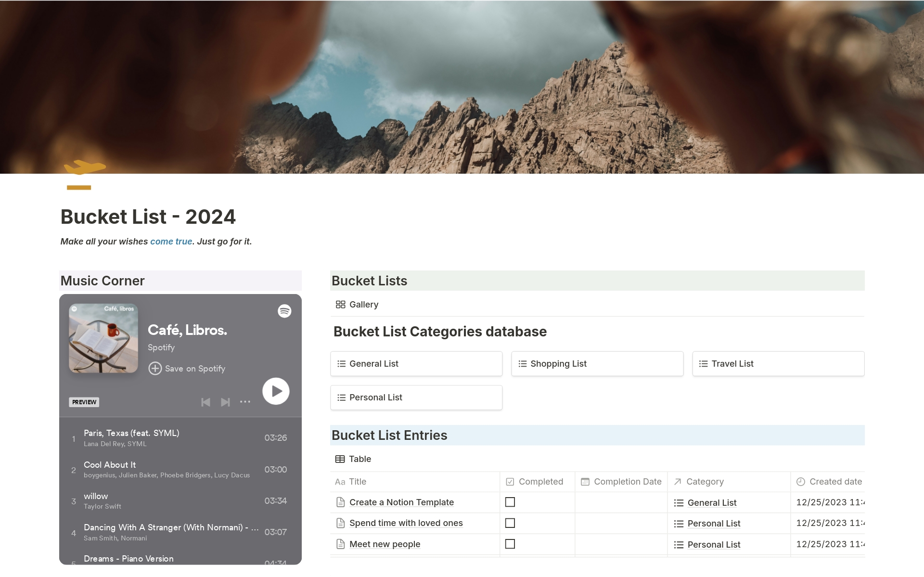
Task: Open the ellipsis options in the Spotify player
Action: pos(245,402)
